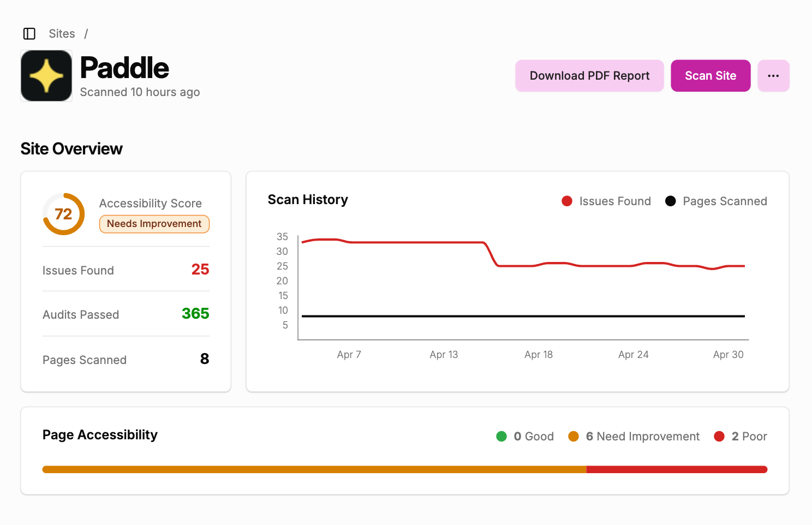
Task: Click the red legend dot for Issues Found
Action: (x=567, y=201)
